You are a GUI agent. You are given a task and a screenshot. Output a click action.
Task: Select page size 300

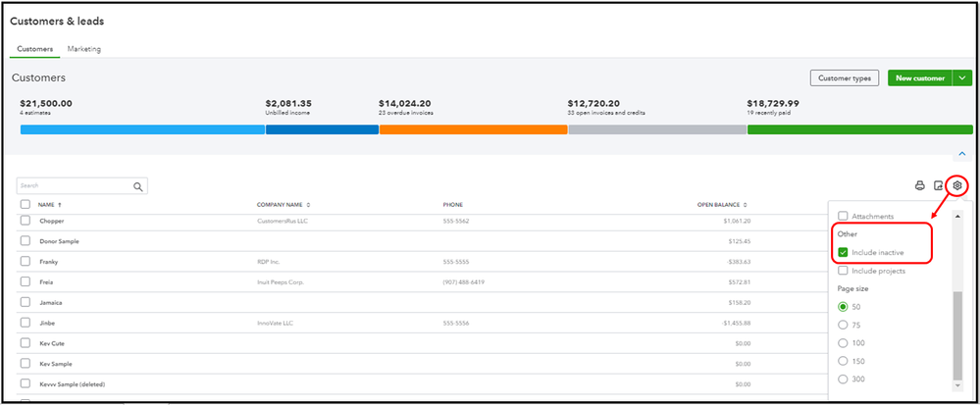pyautogui.click(x=843, y=380)
